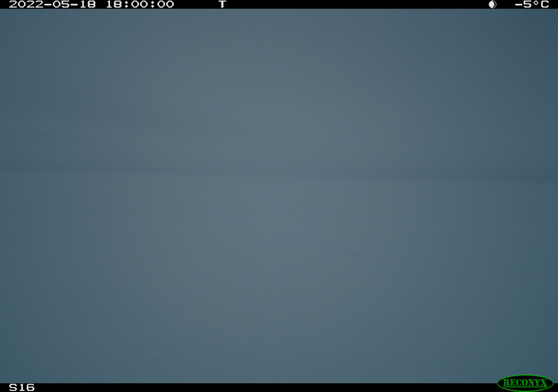
Task: Select the T trigger indicator
Action: (x=222, y=4)
